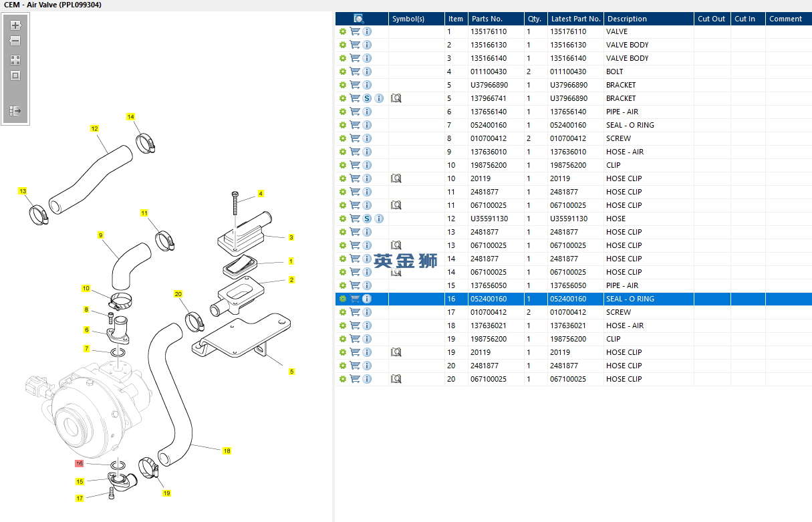Select callout 14 on the diagram
The height and width of the screenshot is (522, 812).
[x=131, y=117]
